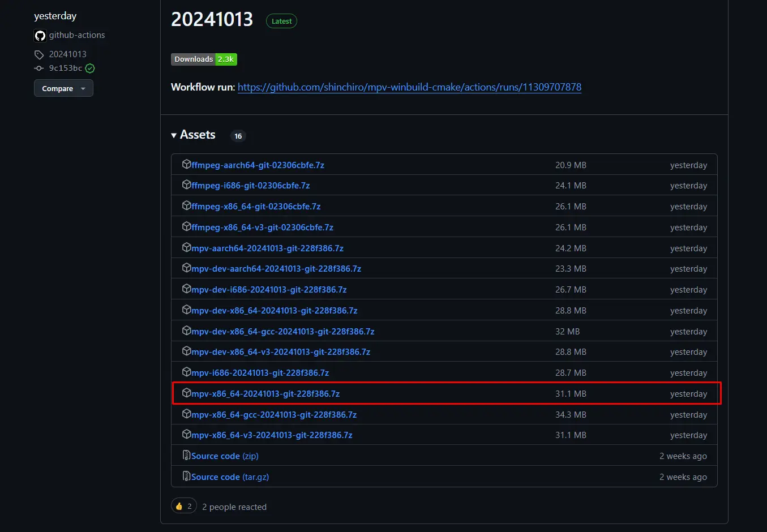Click package icon for mpv-x86_64-gcc-20241013 asset
The width and height of the screenshot is (767, 532).
pos(186,414)
